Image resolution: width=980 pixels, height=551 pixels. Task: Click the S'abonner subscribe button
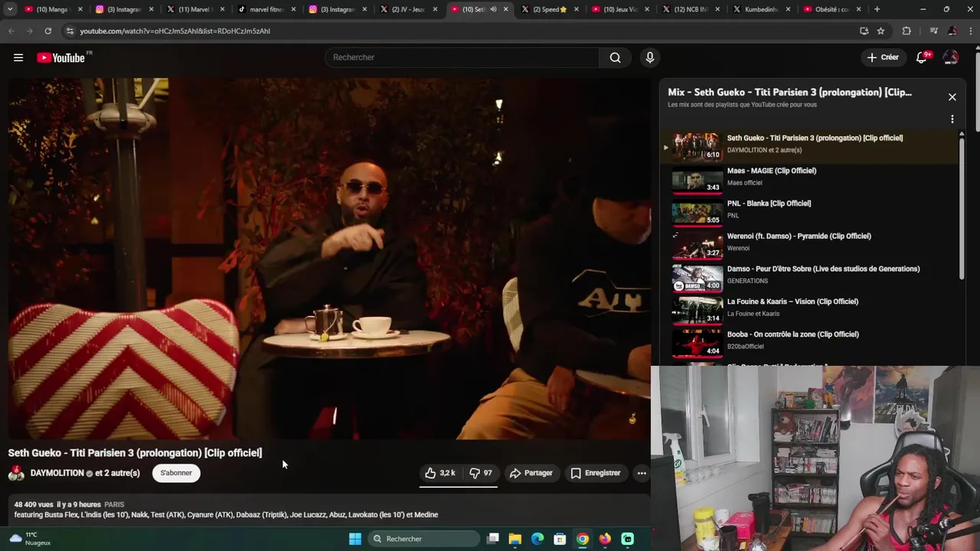point(176,473)
